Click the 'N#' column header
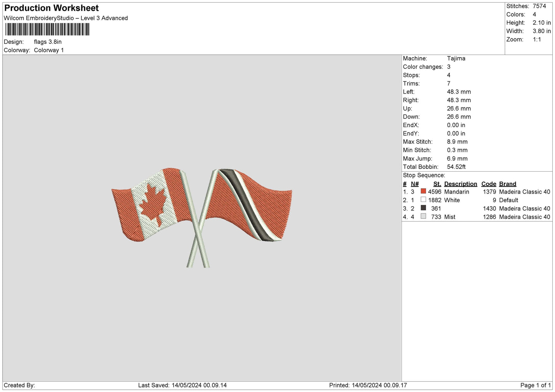The image size is (555, 392). point(414,184)
